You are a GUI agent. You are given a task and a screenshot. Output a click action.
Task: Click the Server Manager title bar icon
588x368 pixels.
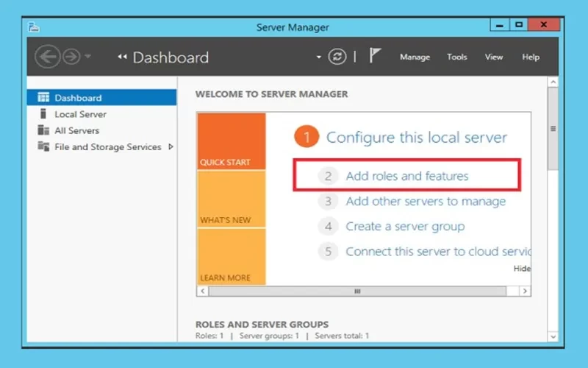pyautogui.click(x=34, y=27)
